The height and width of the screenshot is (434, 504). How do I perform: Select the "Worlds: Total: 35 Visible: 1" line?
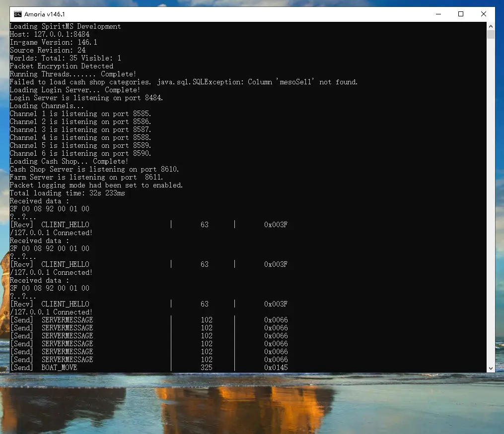click(x=65, y=58)
